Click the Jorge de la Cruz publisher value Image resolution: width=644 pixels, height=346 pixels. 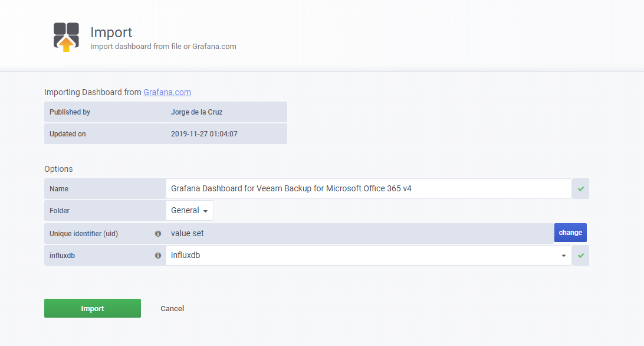[x=197, y=112]
